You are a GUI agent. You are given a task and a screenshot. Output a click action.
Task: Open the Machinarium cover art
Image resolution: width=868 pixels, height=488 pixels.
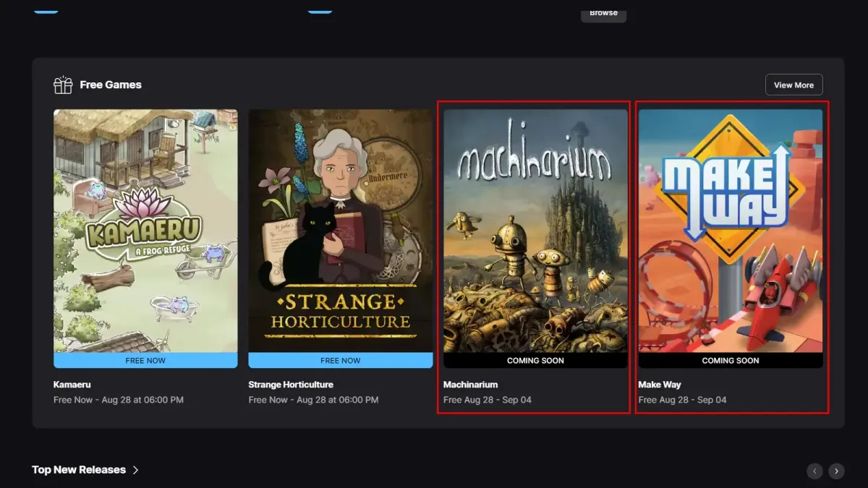point(535,231)
